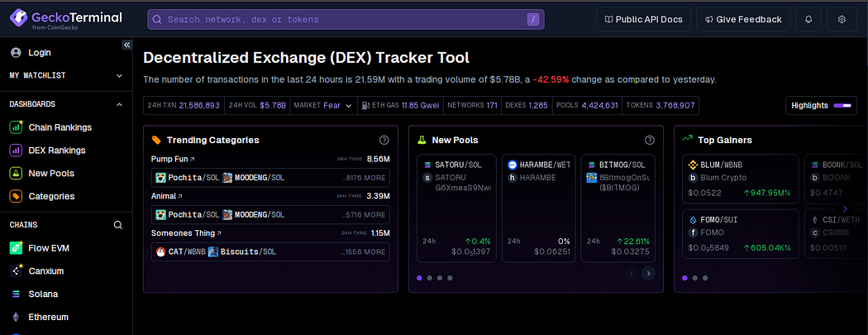Click the slash shortcut key icon
The width and height of the screenshot is (868, 335).
tap(533, 19)
